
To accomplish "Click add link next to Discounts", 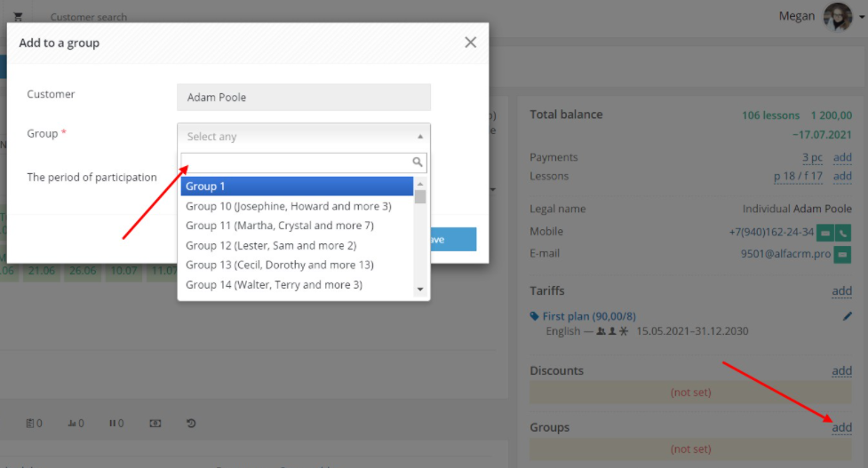I will click(841, 370).
